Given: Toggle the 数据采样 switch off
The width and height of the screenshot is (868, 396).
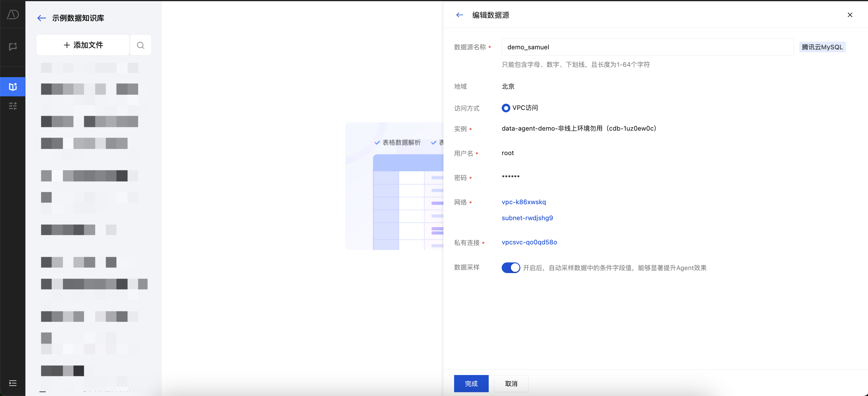Looking at the screenshot, I should point(511,268).
